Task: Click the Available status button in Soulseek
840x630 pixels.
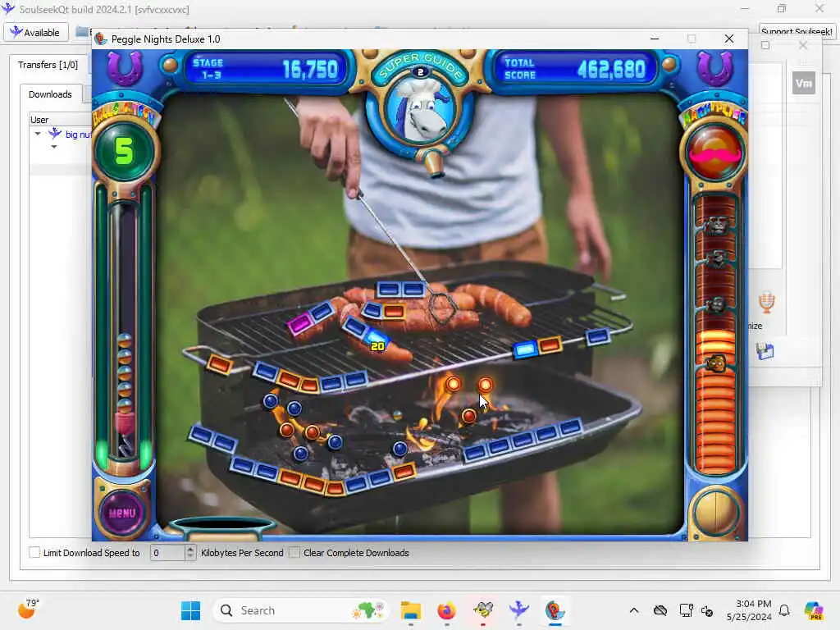Action: click(36, 32)
